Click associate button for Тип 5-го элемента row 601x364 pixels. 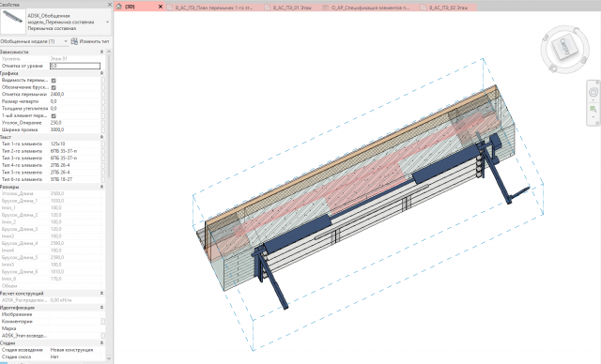click(102, 173)
